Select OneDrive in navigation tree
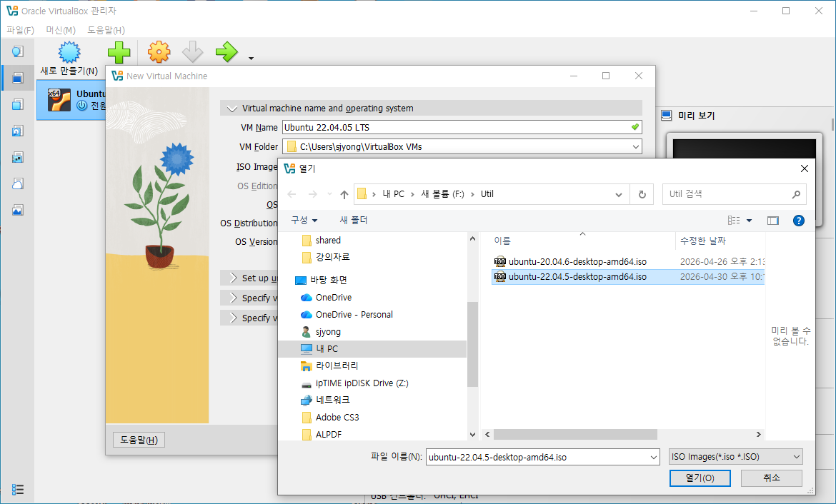Screen dimensions: 836x504 click(x=326, y=297)
